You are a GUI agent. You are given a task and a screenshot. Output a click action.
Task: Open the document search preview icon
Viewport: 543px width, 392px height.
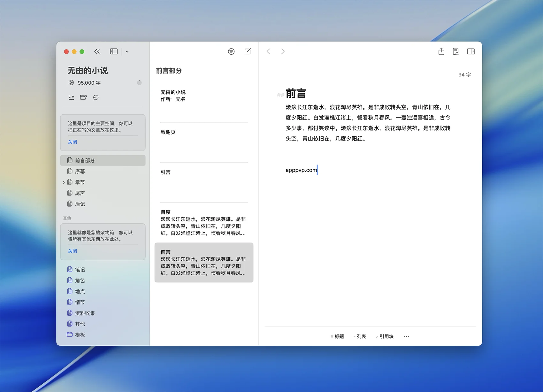click(456, 51)
